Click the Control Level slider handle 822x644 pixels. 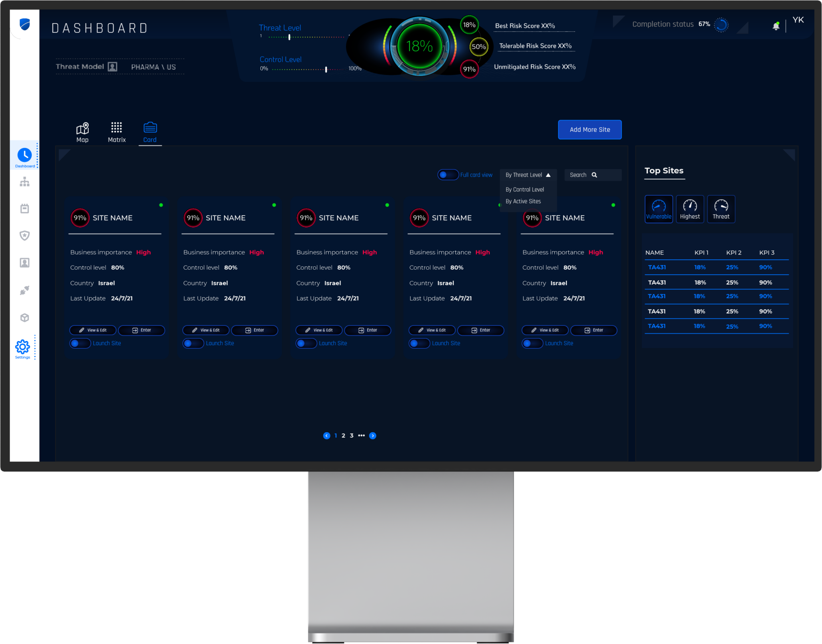tap(326, 69)
